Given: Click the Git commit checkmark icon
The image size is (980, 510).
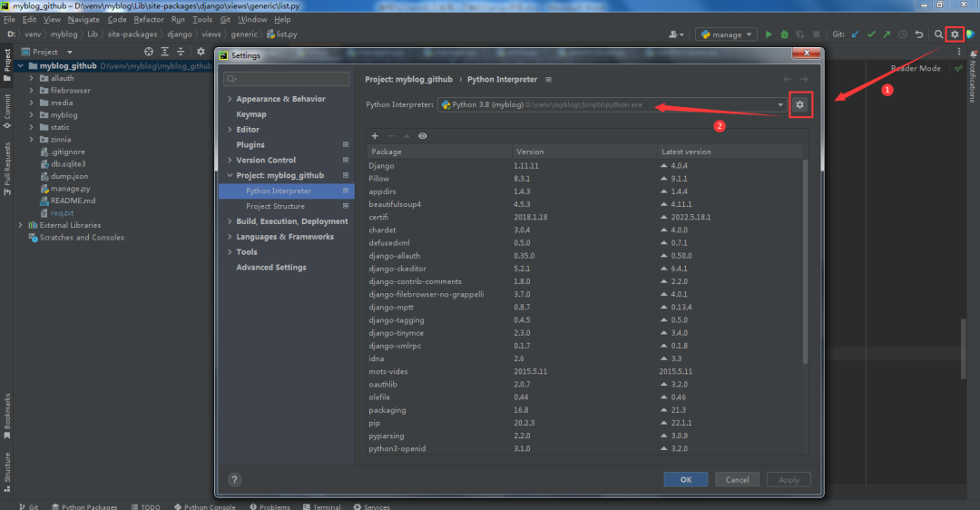Looking at the screenshot, I should coord(871,34).
